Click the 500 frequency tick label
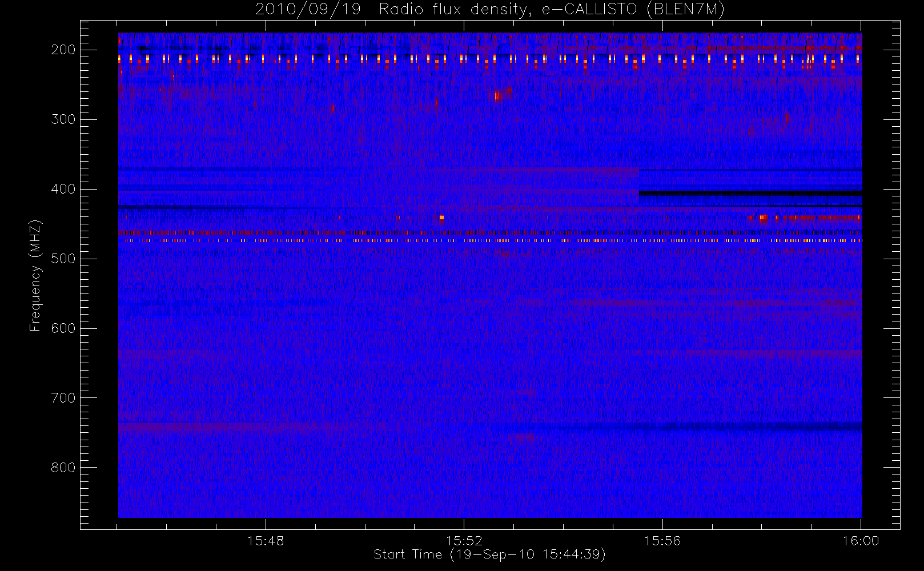 pos(63,259)
